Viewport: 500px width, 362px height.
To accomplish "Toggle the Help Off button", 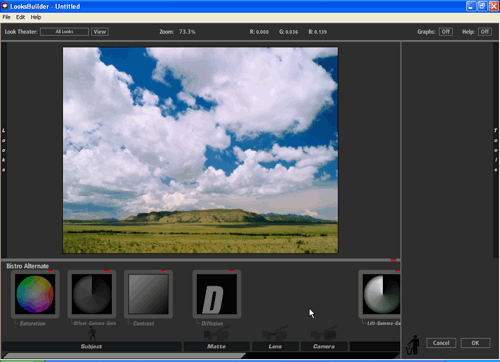I will [x=485, y=32].
